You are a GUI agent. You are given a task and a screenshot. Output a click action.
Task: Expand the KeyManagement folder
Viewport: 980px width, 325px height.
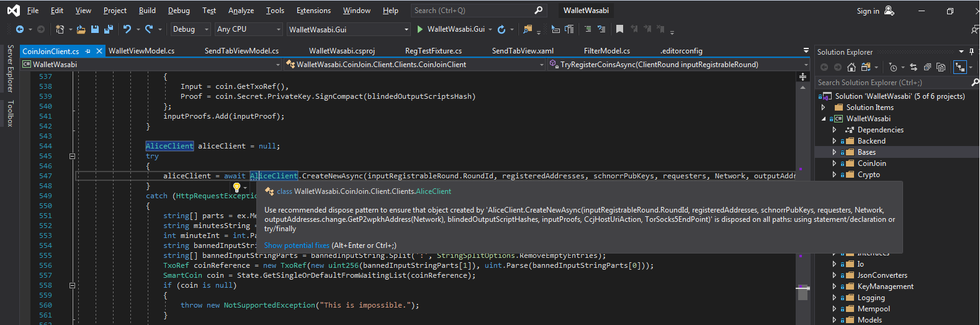(834, 286)
